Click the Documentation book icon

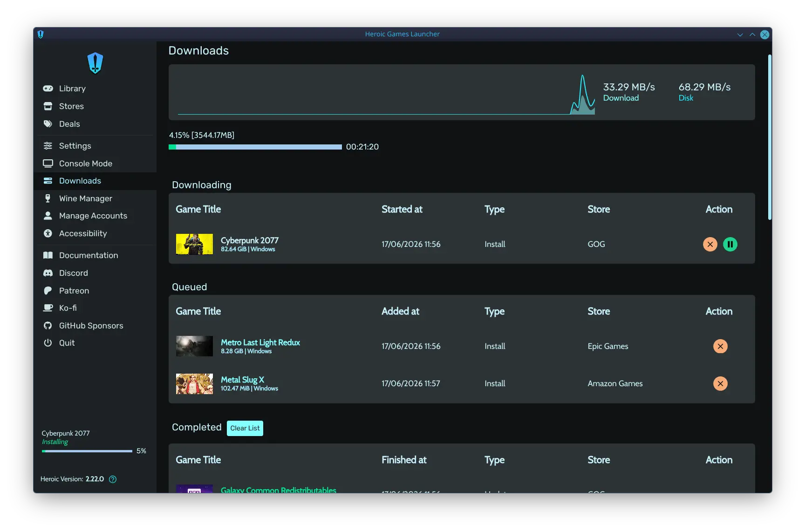tap(48, 255)
